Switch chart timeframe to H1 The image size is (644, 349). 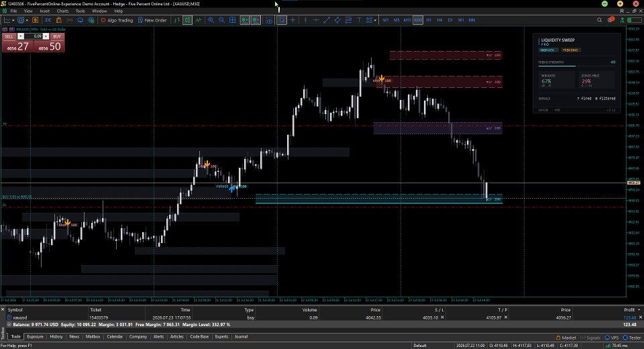click(x=429, y=19)
